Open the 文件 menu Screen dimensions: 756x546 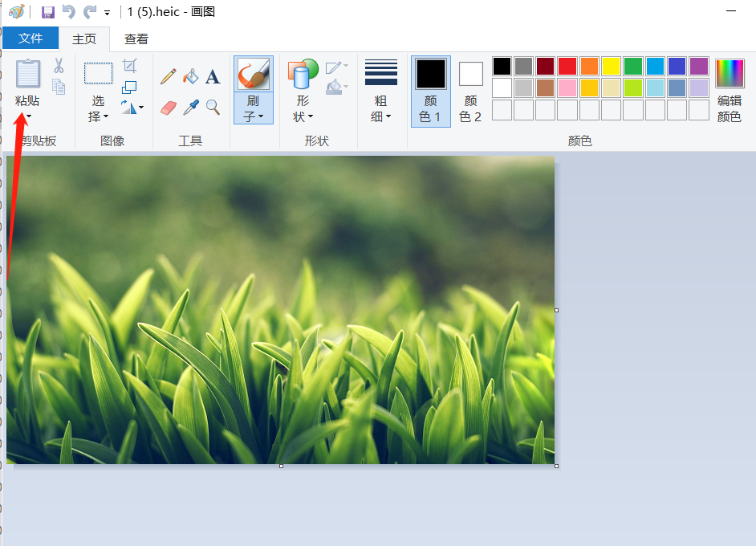(30, 39)
